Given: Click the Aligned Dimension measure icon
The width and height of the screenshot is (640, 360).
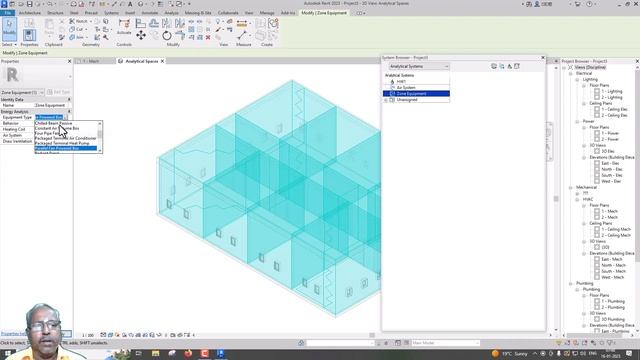Looking at the screenshot, I should (x=242, y=23).
